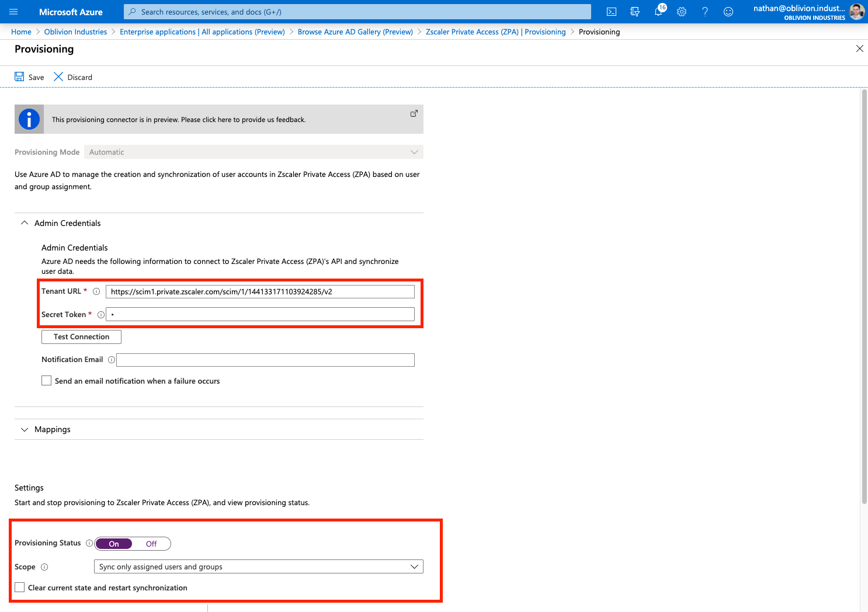Open the Help question mark icon

[705, 12]
